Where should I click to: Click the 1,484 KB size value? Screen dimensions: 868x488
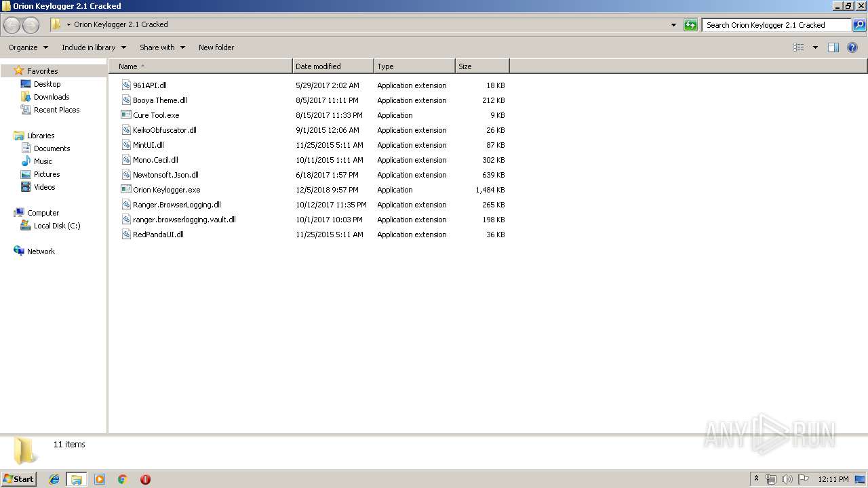point(490,190)
